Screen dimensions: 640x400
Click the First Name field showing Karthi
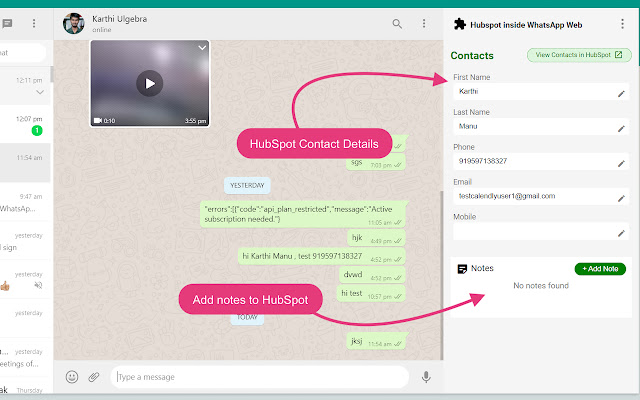click(541, 91)
